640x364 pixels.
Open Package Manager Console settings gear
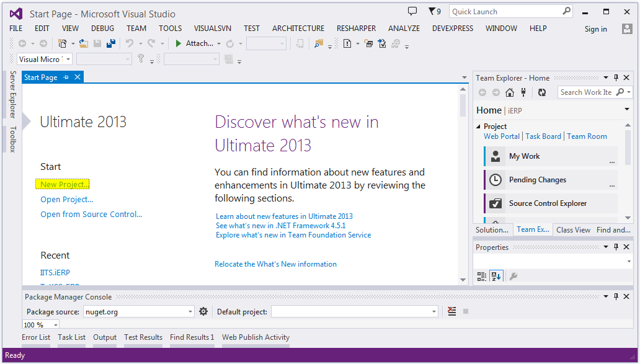click(203, 312)
